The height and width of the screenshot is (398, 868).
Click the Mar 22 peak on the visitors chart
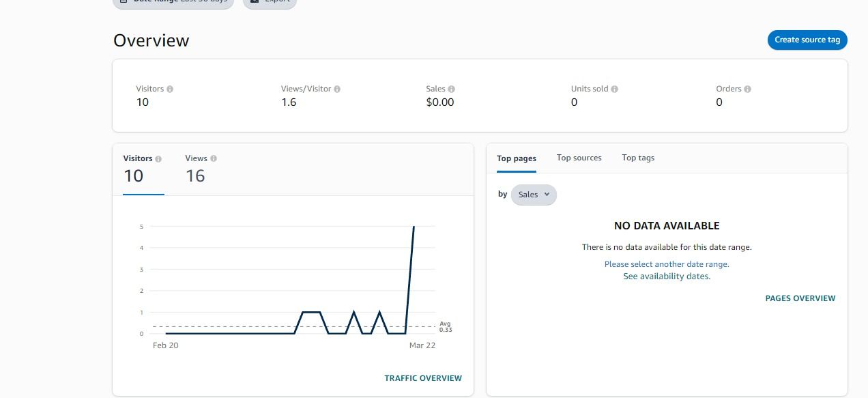point(414,227)
